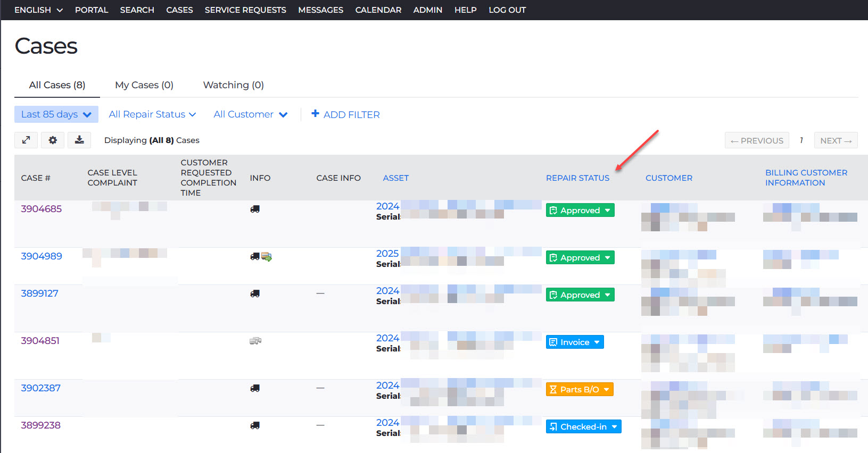The width and height of the screenshot is (868, 453).
Task: Expand the All Repair Status filter
Action: click(x=152, y=114)
